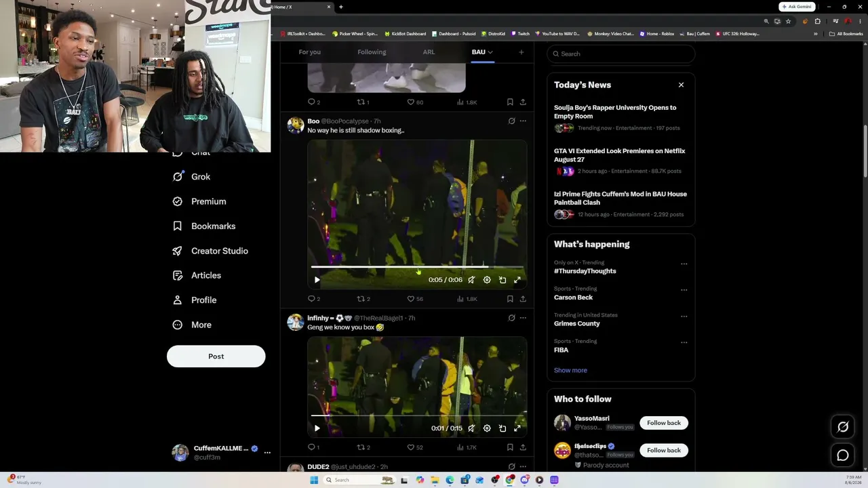Screen dimensions: 868x488
Task: Click Ask Gemini in the browser
Action: coord(796,7)
